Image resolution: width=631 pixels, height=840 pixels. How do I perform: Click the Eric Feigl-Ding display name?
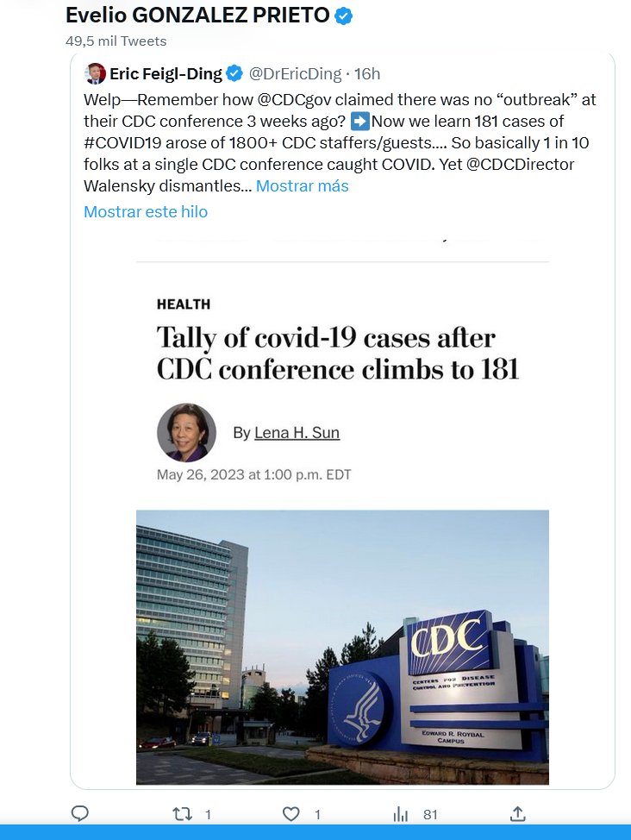166,73
